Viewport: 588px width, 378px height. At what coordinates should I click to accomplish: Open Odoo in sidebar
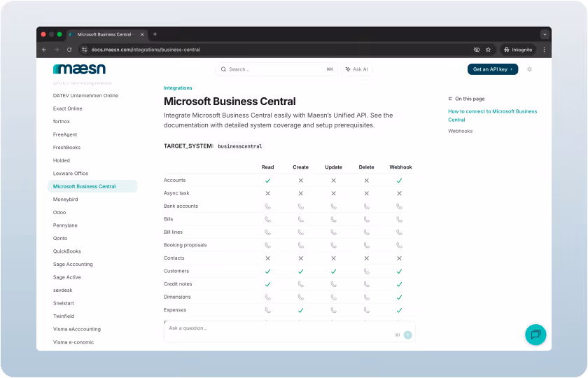pyautogui.click(x=59, y=212)
